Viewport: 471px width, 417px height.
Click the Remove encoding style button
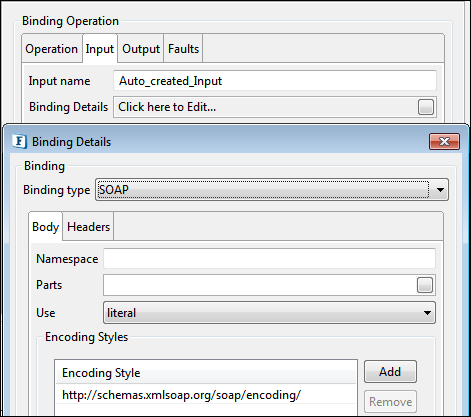coord(390,402)
